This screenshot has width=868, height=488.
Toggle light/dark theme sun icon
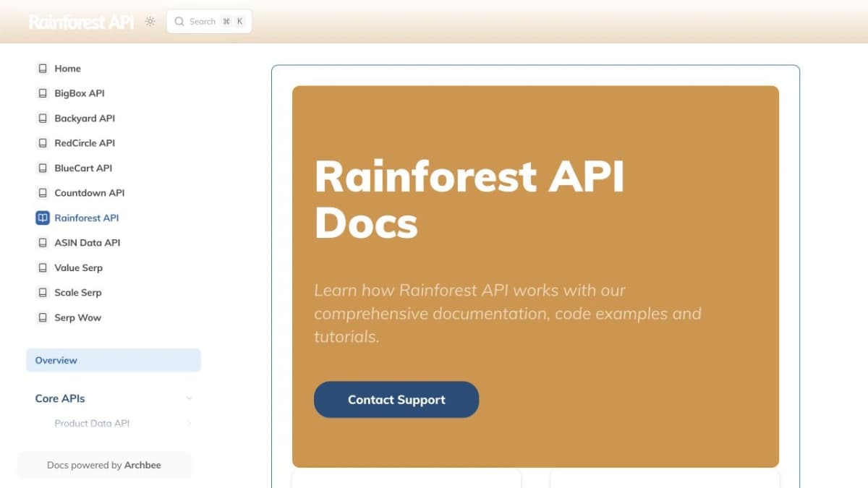150,22
